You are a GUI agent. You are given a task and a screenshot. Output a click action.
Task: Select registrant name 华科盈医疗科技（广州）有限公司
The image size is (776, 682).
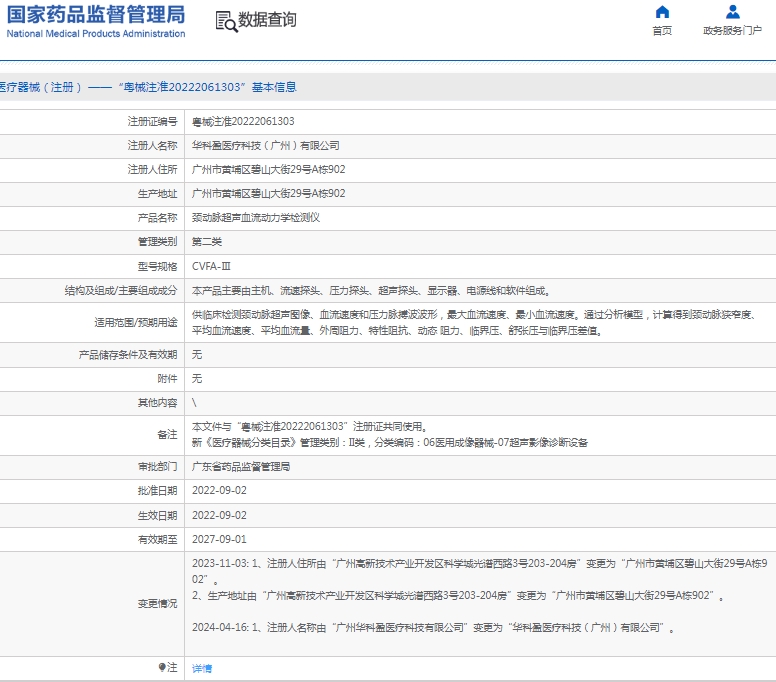click(x=266, y=146)
